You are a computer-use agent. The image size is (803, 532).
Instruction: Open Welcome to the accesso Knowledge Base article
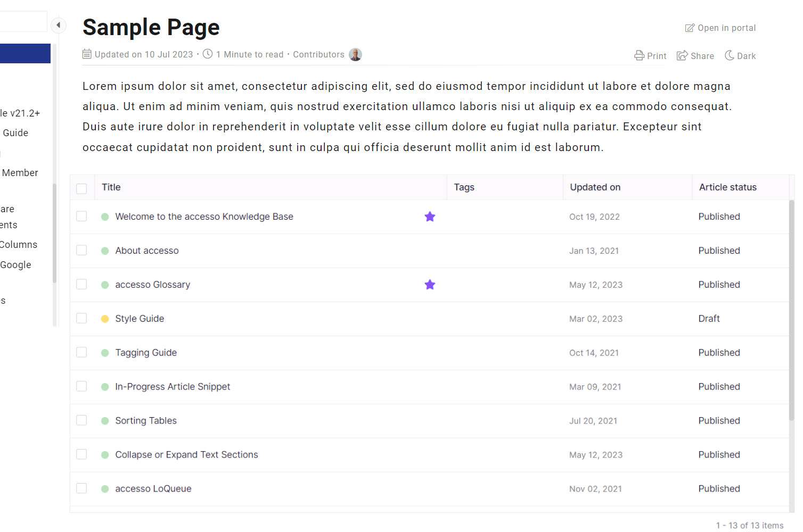pyautogui.click(x=204, y=217)
